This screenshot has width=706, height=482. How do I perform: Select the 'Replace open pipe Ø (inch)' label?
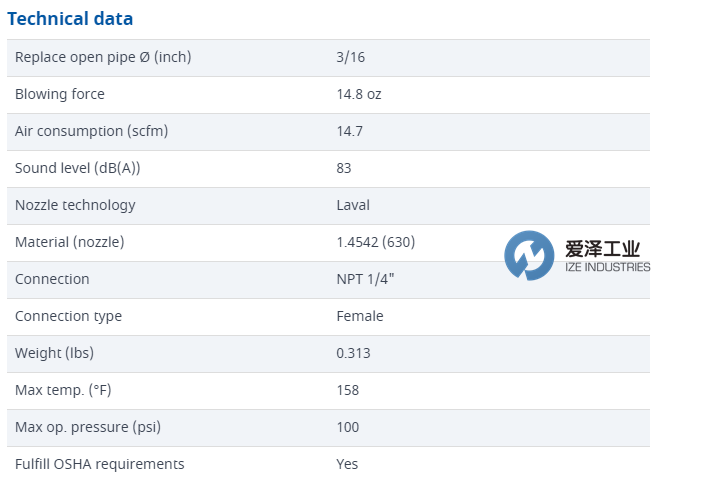[103, 58]
